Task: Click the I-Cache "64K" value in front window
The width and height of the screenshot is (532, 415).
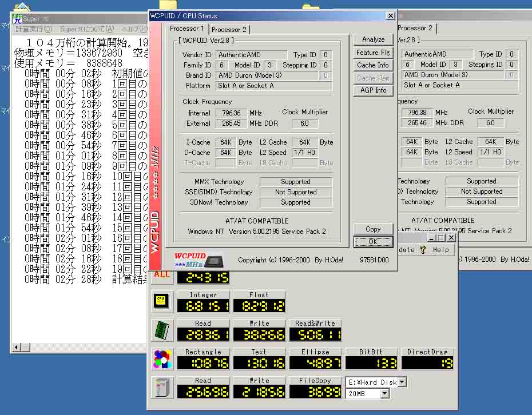Action: pyautogui.click(x=225, y=142)
